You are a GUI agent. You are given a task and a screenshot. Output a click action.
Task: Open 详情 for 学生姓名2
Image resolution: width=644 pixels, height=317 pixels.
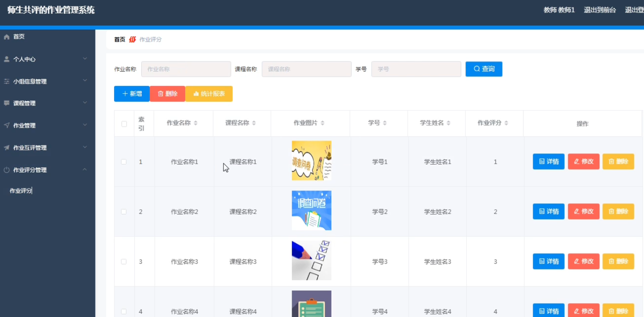[548, 211]
